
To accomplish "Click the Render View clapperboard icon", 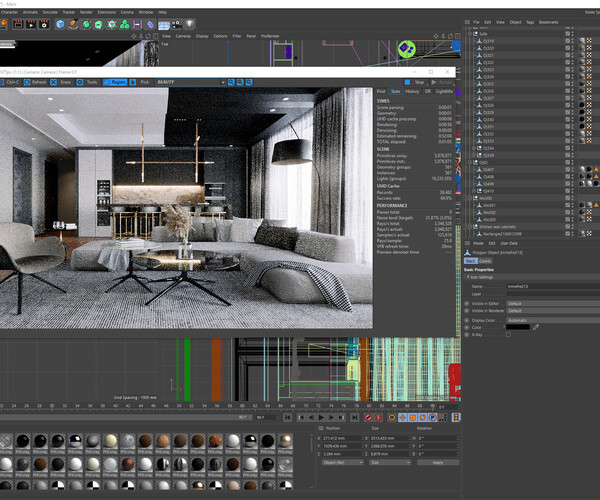I will 18,24.
